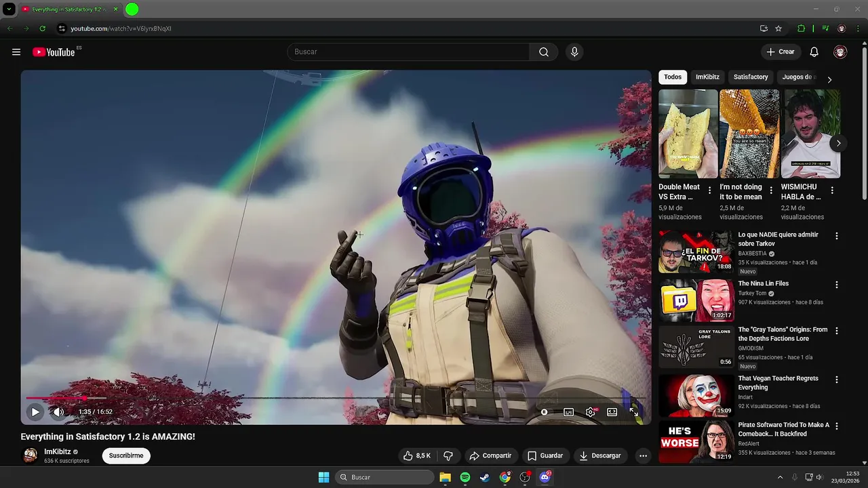Screen dimensions: 868x488
Task: Open Spotify from the taskbar
Action: [x=465, y=477]
